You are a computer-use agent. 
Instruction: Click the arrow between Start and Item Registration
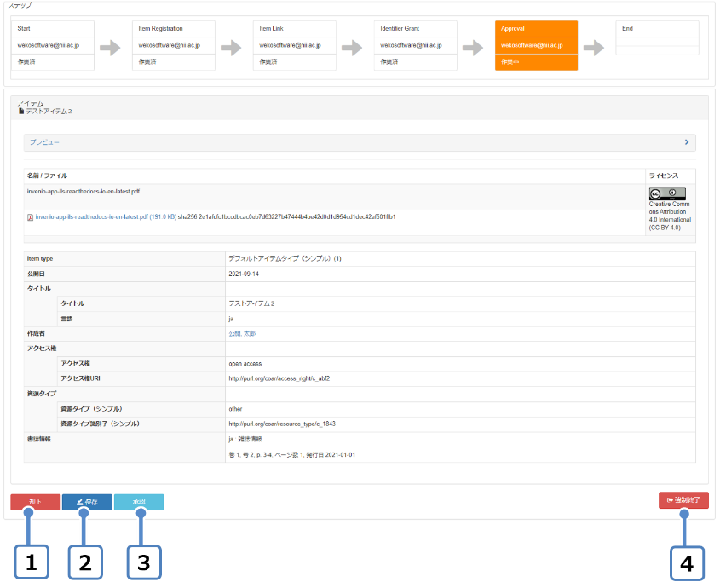coord(111,47)
